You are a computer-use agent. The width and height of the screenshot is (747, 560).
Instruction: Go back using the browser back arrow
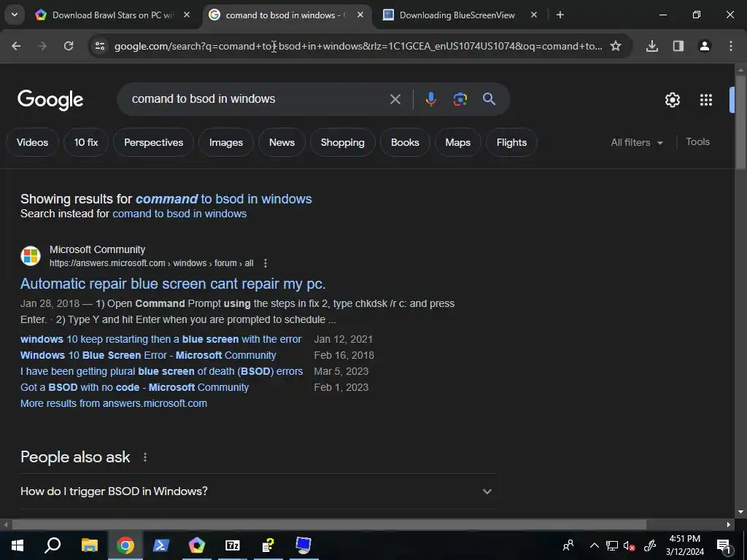pyautogui.click(x=16, y=46)
